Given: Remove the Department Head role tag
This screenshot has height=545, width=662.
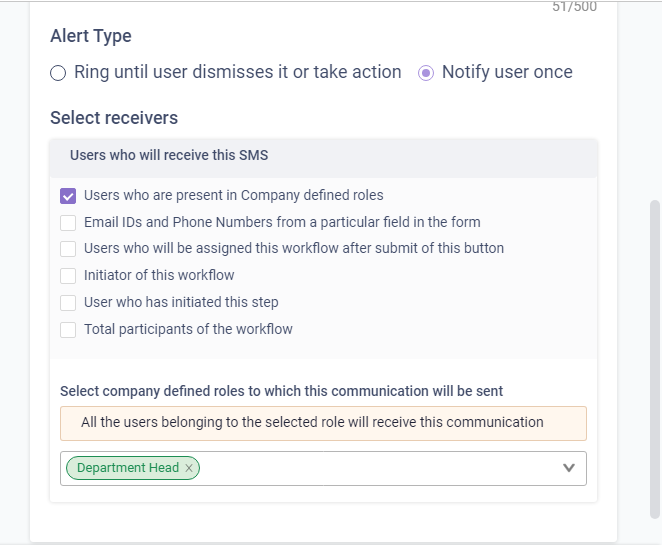Looking at the screenshot, I should [189, 468].
